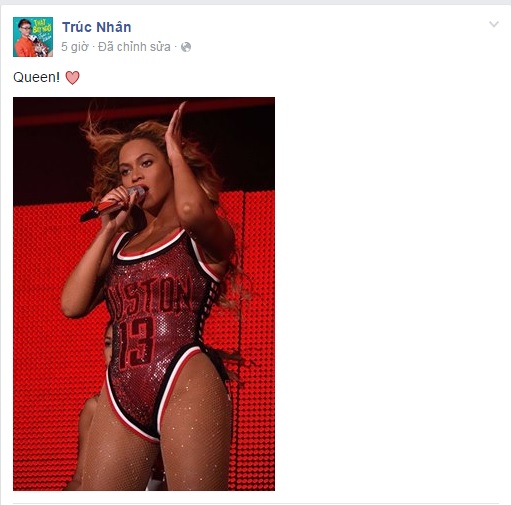Screen dimensions: 511x505
Task: Click the dog in the avatar picture
Action: [40, 47]
